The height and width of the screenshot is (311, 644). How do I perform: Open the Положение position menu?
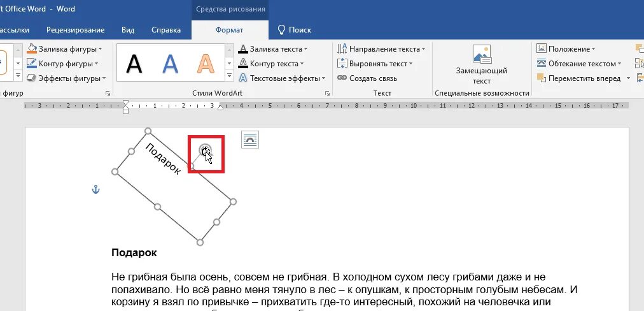pos(566,49)
